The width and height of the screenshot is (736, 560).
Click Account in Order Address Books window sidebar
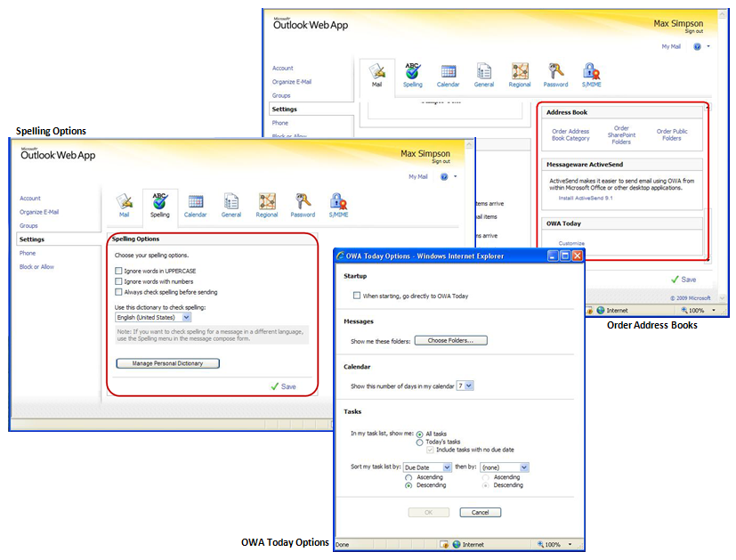pyautogui.click(x=283, y=68)
